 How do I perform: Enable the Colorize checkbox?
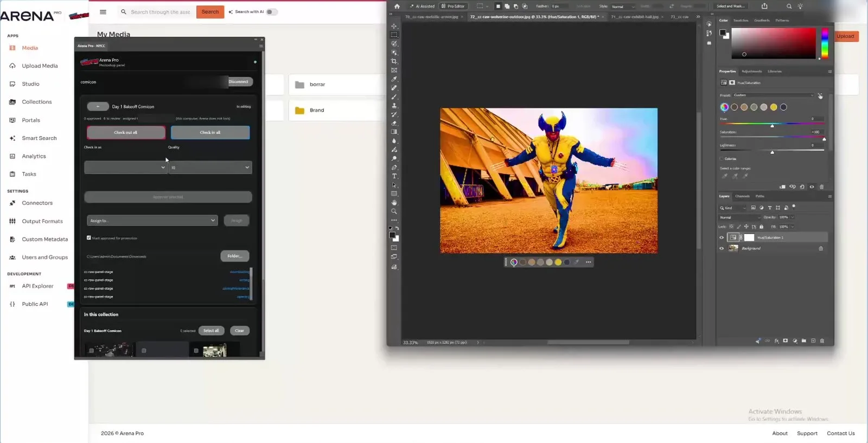(722, 159)
